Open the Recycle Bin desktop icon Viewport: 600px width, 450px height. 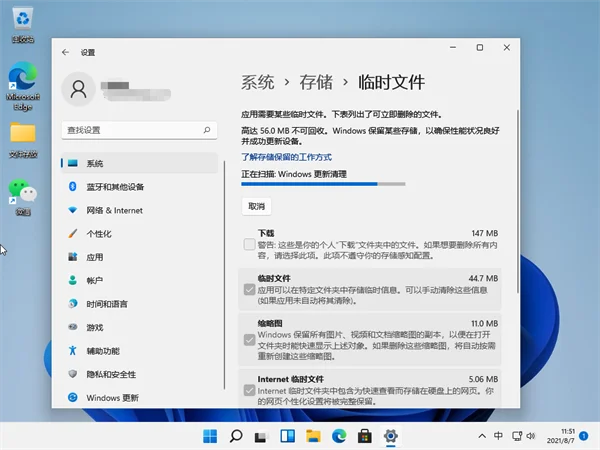click(x=23, y=25)
